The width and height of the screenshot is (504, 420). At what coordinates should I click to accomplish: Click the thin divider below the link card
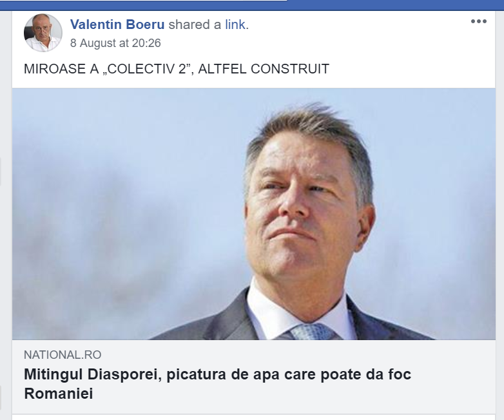(x=253, y=414)
